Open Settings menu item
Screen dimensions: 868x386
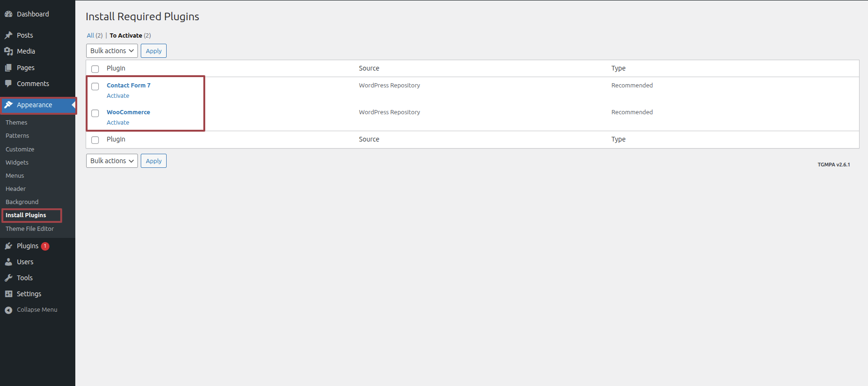[x=29, y=294]
